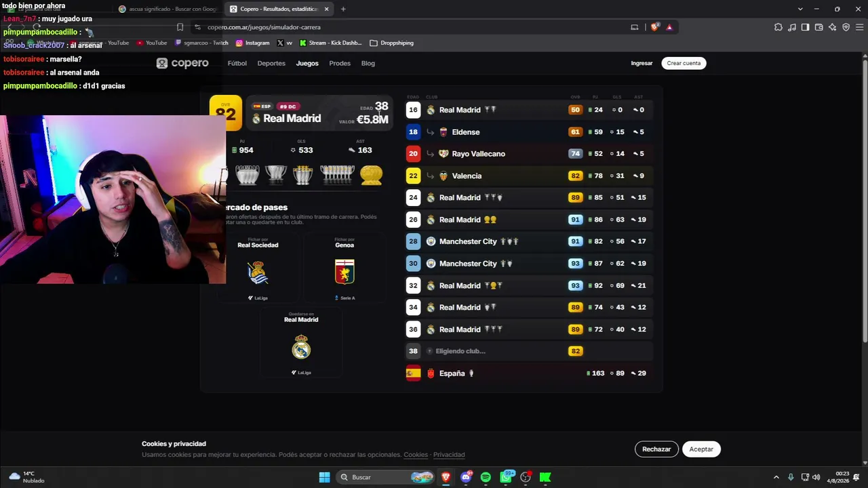Open the Dropshipping bookmarks folder
The image size is (868, 488).
point(392,43)
